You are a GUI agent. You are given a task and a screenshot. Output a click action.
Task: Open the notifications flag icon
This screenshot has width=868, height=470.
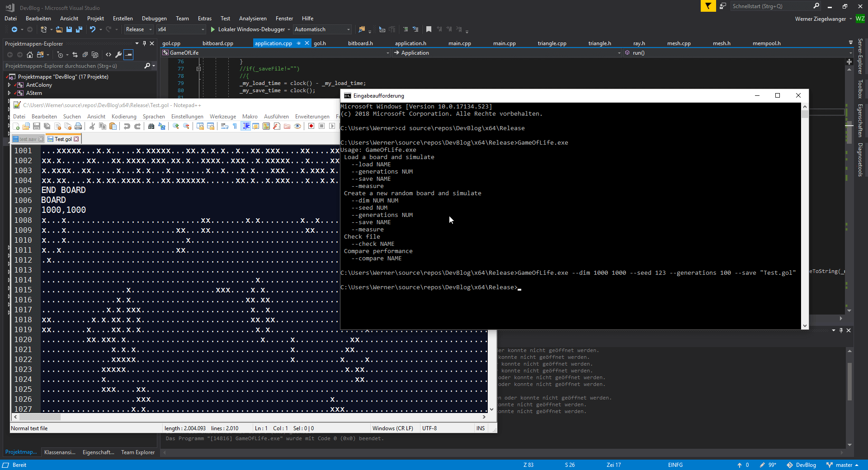click(708, 6)
